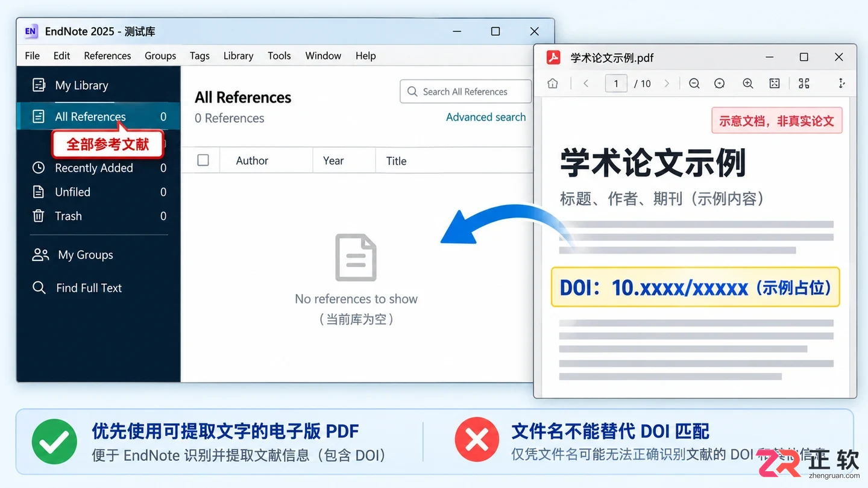868x488 pixels.
Task: Show the Unfiled references group
Action: click(99, 192)
